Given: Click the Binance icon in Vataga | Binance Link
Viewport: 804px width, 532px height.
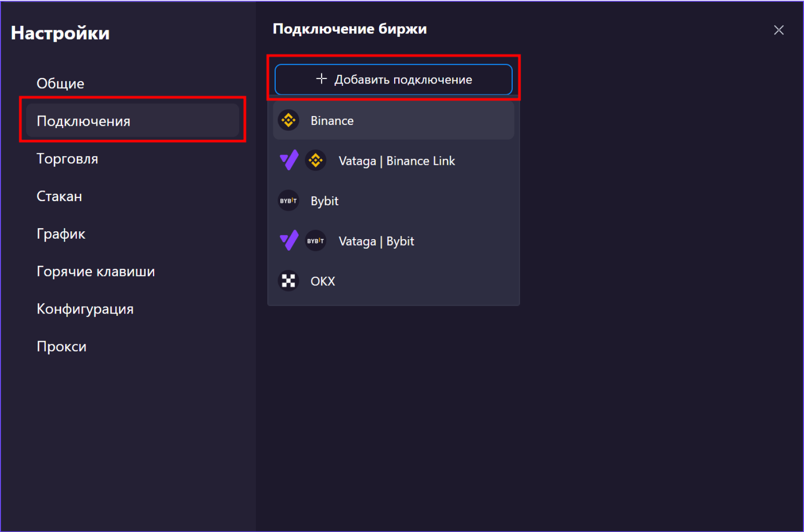Looking at the screenshot, I should point(316,160).
